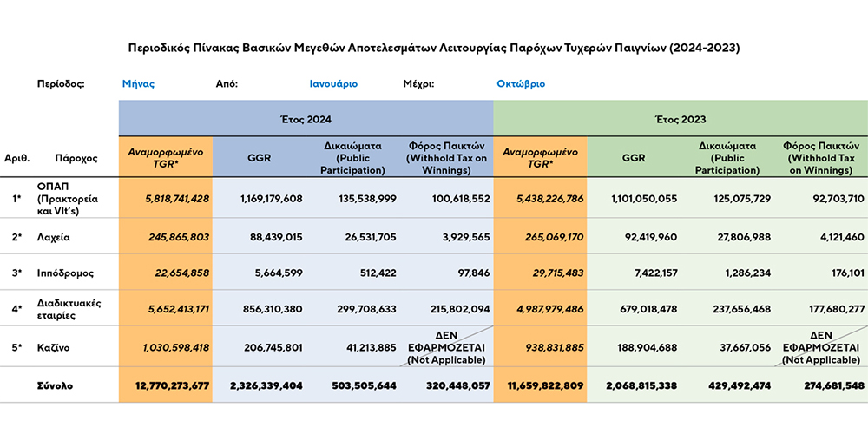
Task: Click the 2023 Φόρος Παικτών column header
Action: 820,157
